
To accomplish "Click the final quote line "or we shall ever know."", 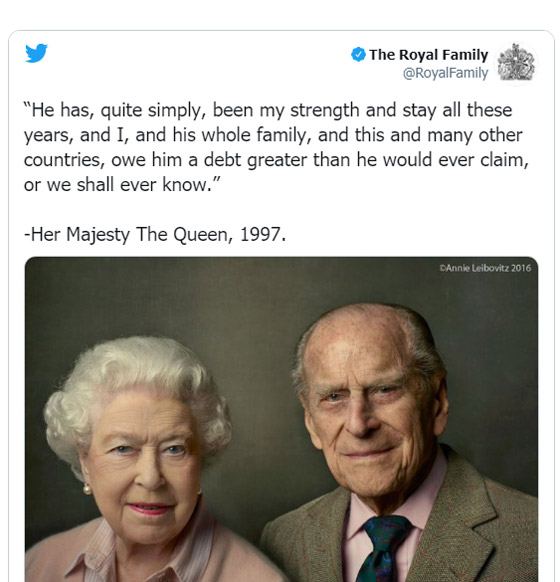I will pyautogui.click(x=122, y=185).
